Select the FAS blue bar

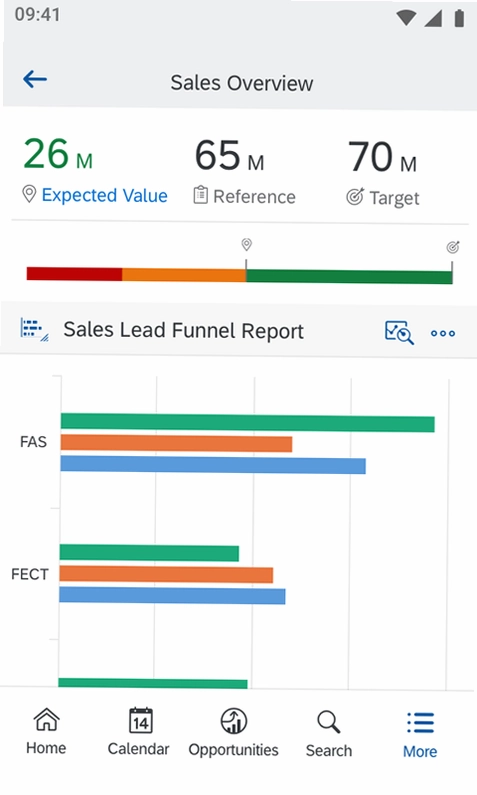tap(213, 465)
